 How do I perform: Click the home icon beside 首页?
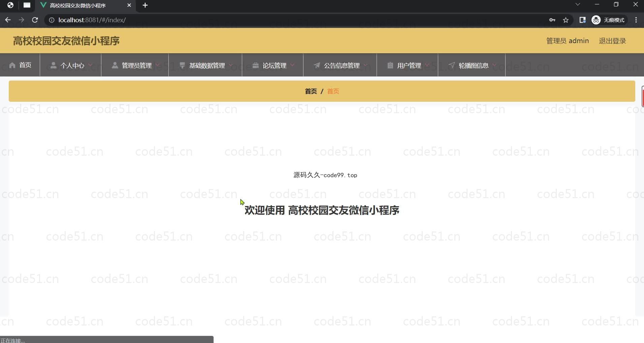(12, 65)
